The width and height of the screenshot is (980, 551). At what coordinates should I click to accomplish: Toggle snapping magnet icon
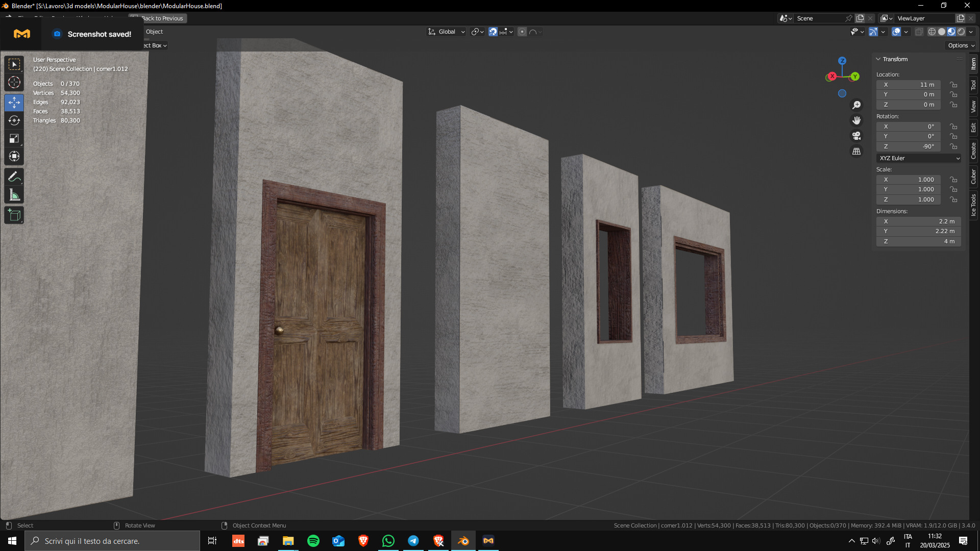tap(493, 32)
